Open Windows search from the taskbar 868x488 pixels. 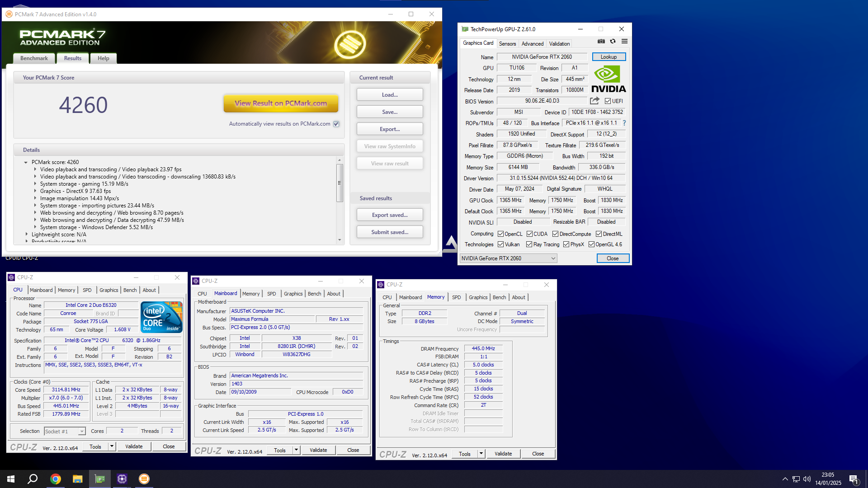(x=33, y=479)
